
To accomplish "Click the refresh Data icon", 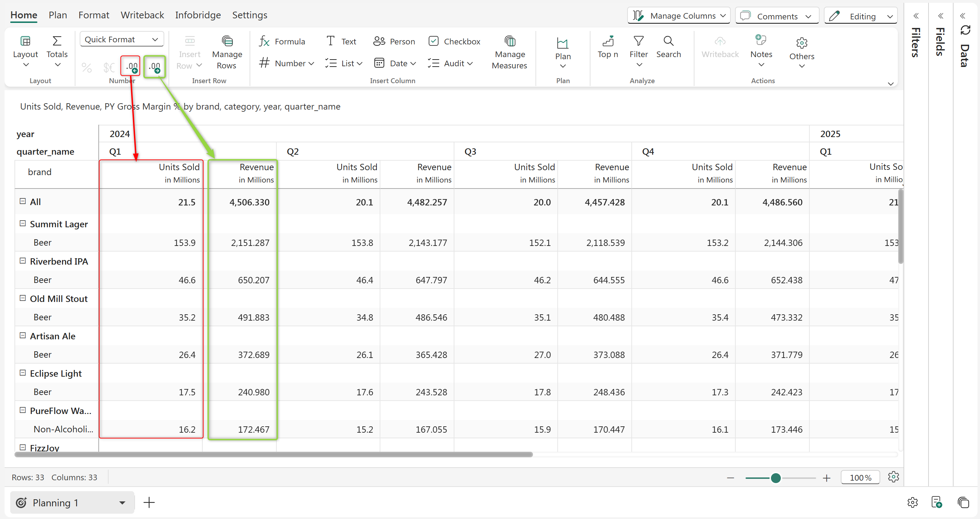I will point(966,30).
